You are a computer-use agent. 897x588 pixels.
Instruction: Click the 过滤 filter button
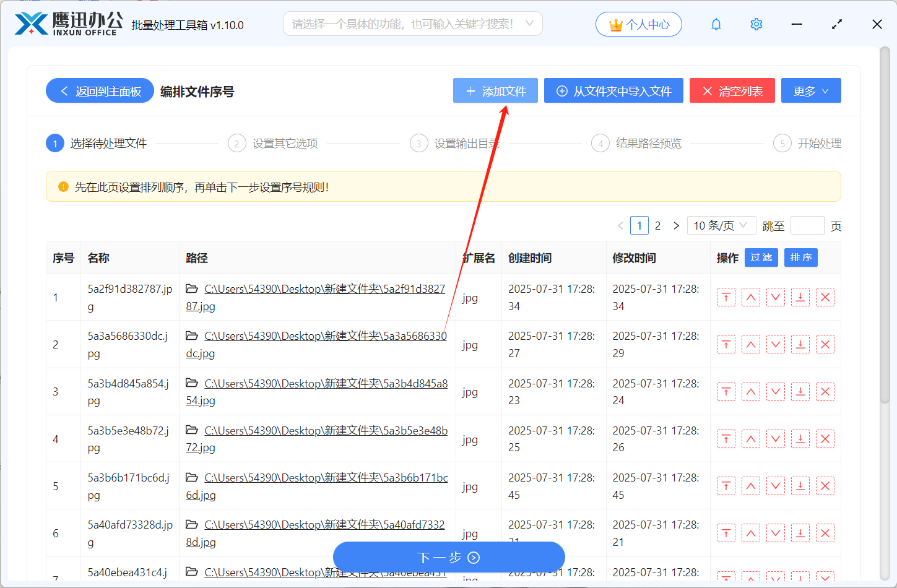tap(761, 257)
